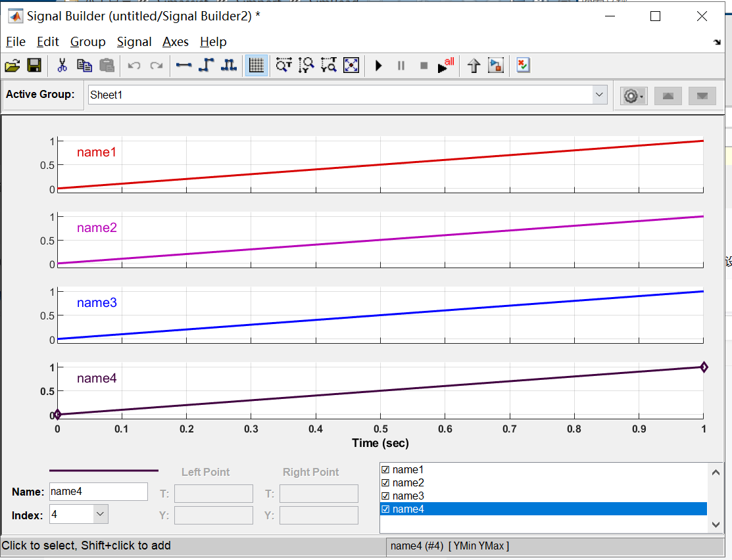
Task: Click the Right Point T field
Action: pos(319,494)
